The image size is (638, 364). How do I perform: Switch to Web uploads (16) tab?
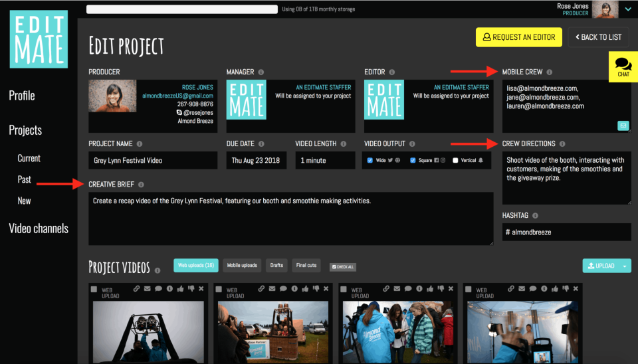pyautogui.click(x=196, y=266)
